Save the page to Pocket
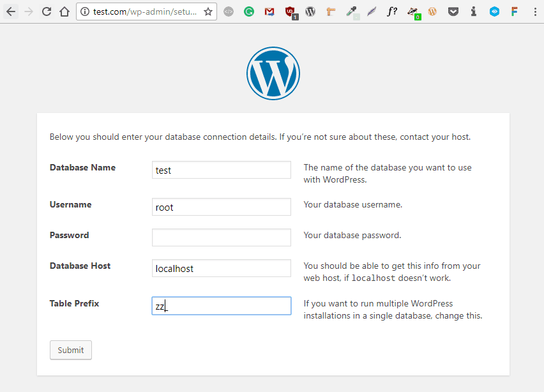This screenshot has width=544, height=392. click(453, 11)
